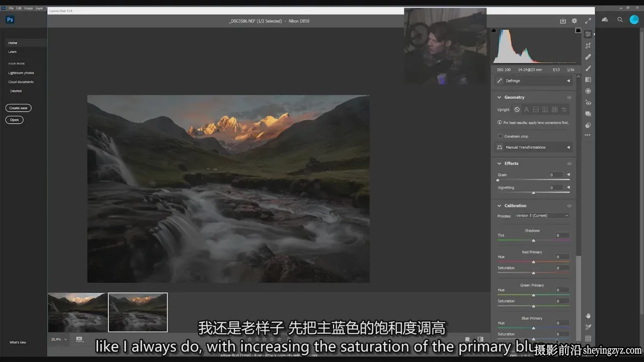Adjust the Shadows Tint slider

coord(533,240)
